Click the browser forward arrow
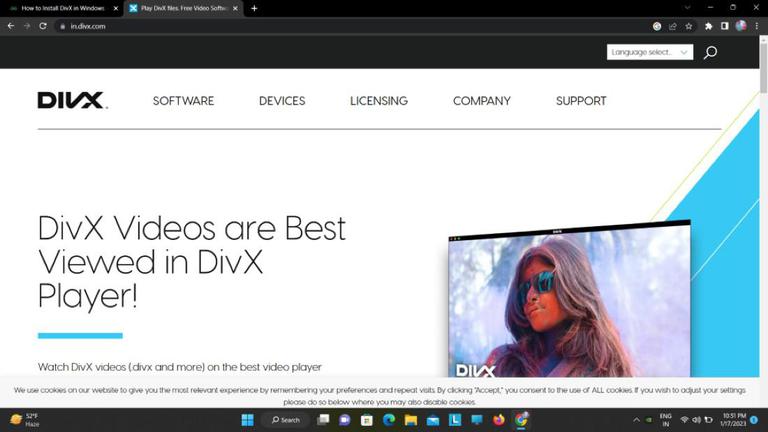768x432 pixels. [27, 26]
